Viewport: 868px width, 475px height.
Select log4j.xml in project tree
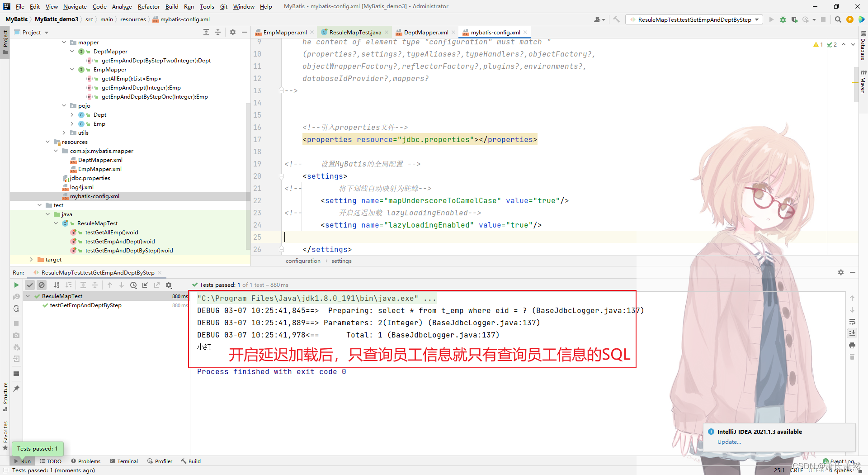(x=82, y=187)
